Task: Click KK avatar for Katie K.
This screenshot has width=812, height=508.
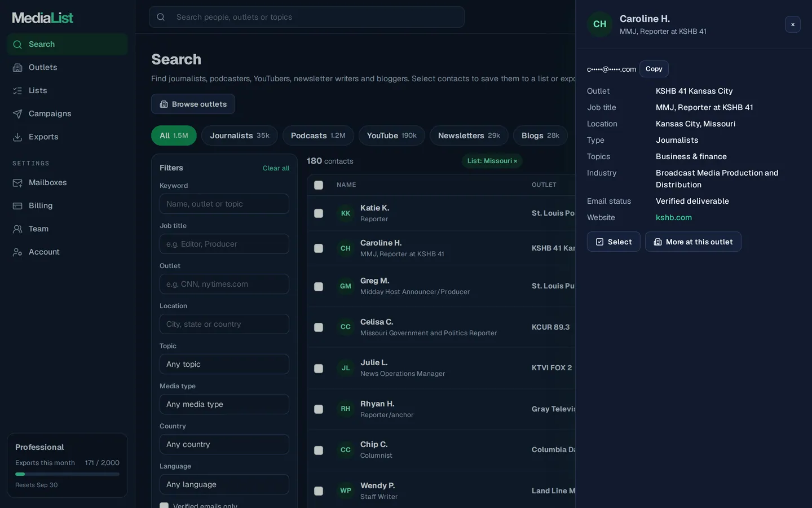Action: (x=346, y=213)
